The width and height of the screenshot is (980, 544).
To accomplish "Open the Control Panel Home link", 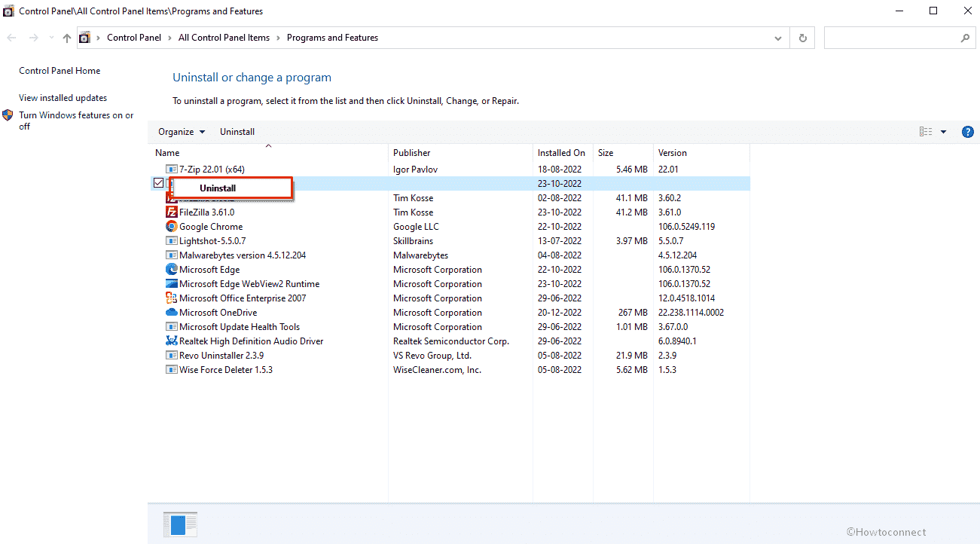I will coord(60,71).
